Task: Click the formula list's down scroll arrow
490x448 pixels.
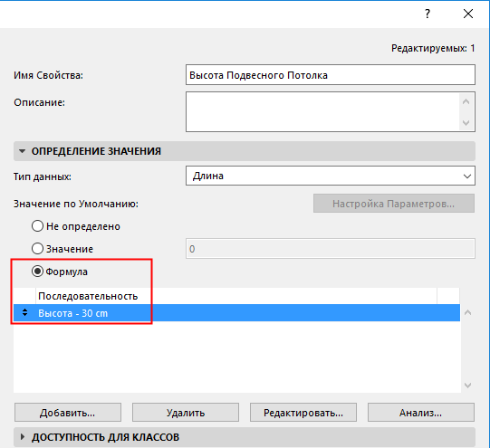Action: pyautogui.click(x=468, y=386)
